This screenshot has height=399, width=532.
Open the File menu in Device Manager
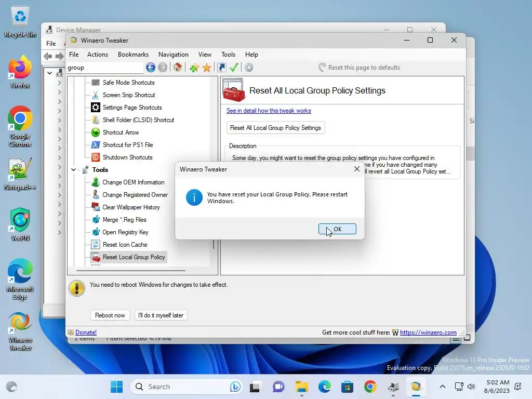tap(51, 44)
